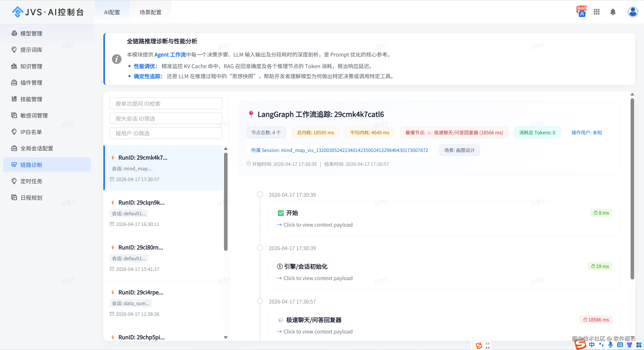The width and height of the screenshot is (644, 350).
Task: Open the notification bell icon
Action: point(613,12)
